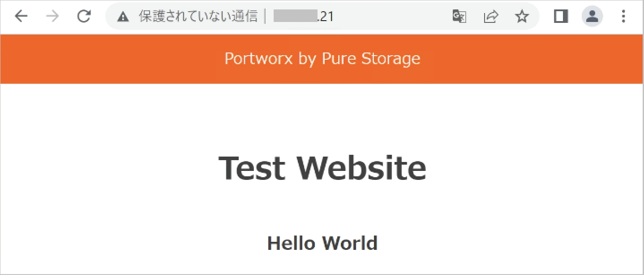Click the forward navigation arrow
644x275 pixels.
click(x=53, y=17)
